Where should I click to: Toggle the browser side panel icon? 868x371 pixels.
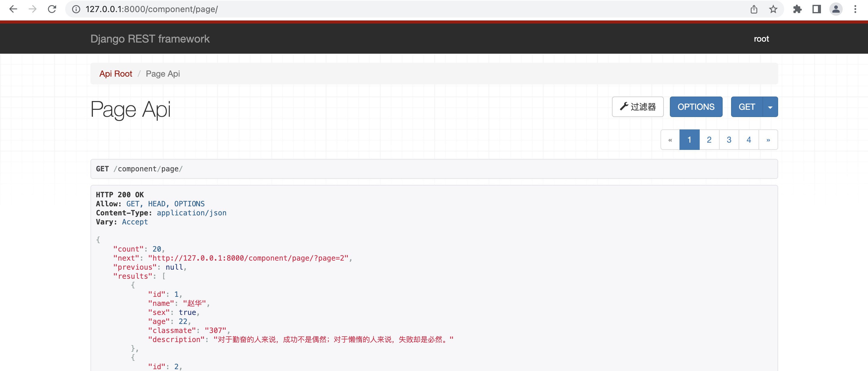[816, 9]
